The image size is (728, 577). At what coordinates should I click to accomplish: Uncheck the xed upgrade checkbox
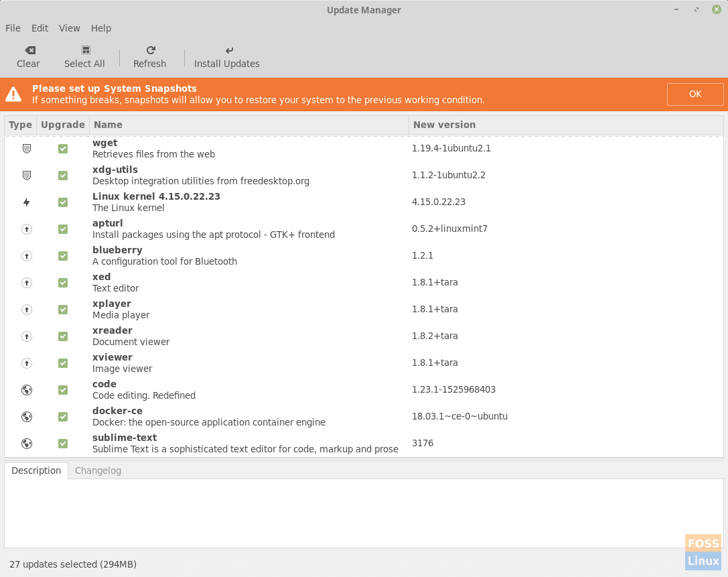click(63, 283)
